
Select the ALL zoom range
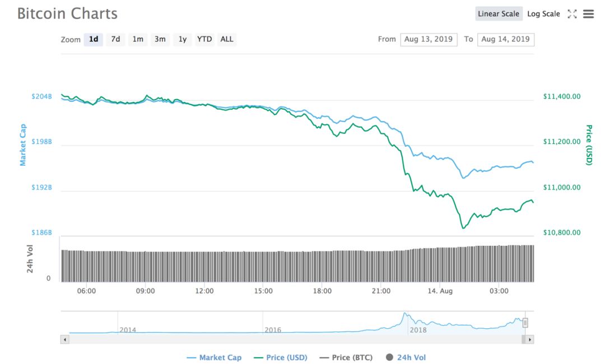227,39
